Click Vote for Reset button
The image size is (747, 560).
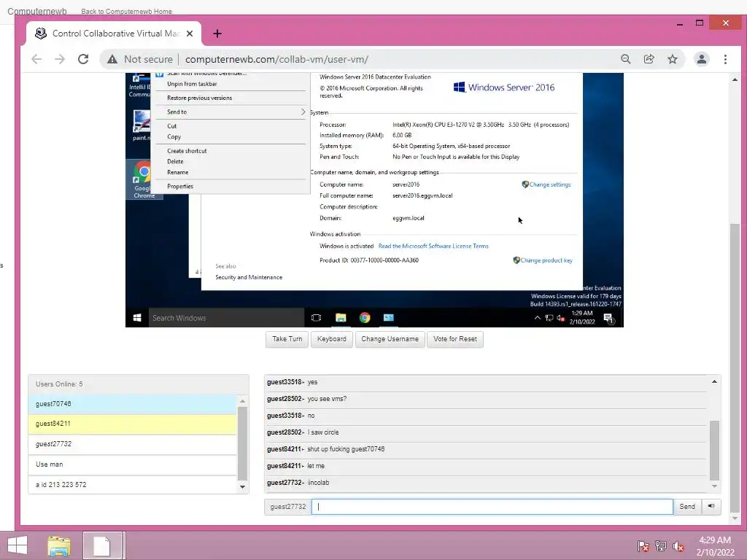tap(455, 339)
